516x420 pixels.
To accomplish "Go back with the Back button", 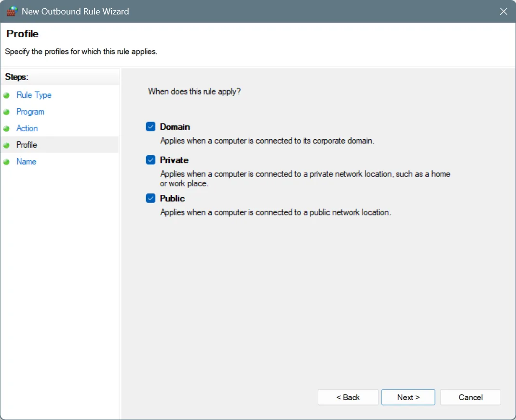I will coord(348,397).
